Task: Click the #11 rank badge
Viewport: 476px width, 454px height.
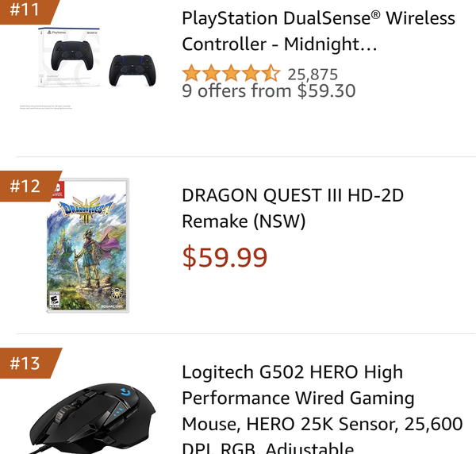Action: click(x=27, y=10)
